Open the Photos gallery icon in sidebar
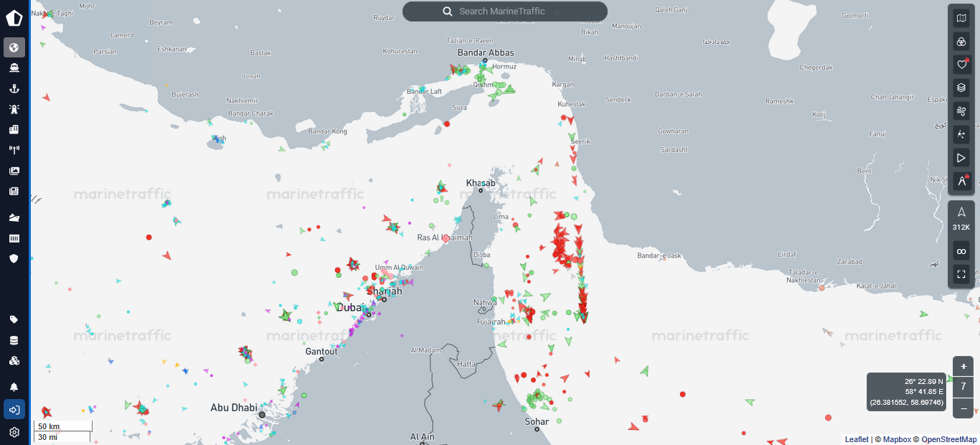The width and height of the screenshot is (980, 445). pyautogui.click(x=14, y=171)
